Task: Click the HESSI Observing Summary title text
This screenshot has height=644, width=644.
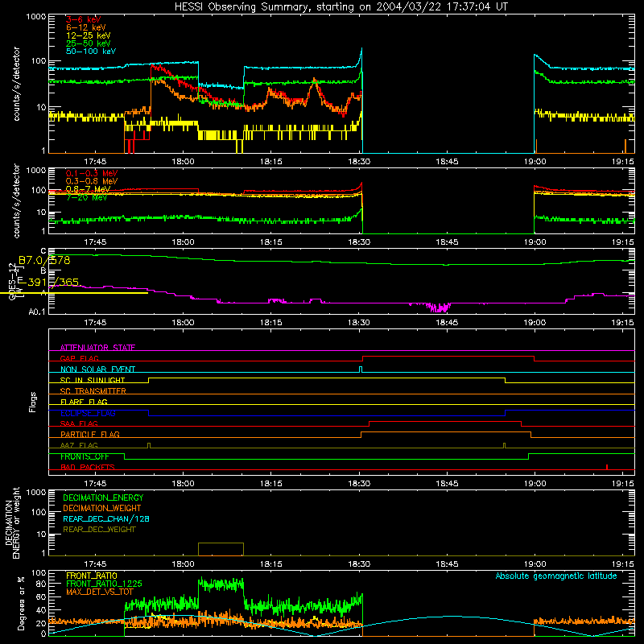Action: point(341,7)
